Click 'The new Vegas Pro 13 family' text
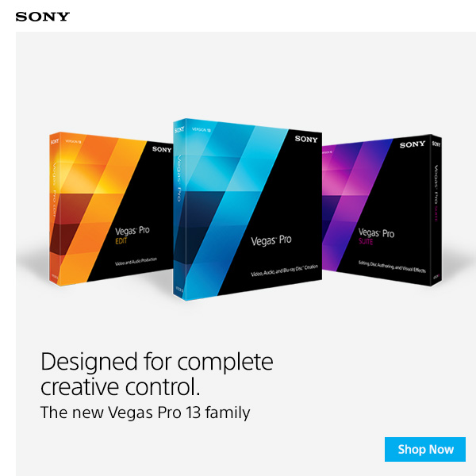476x476 pixels. [x=145, y=413]
